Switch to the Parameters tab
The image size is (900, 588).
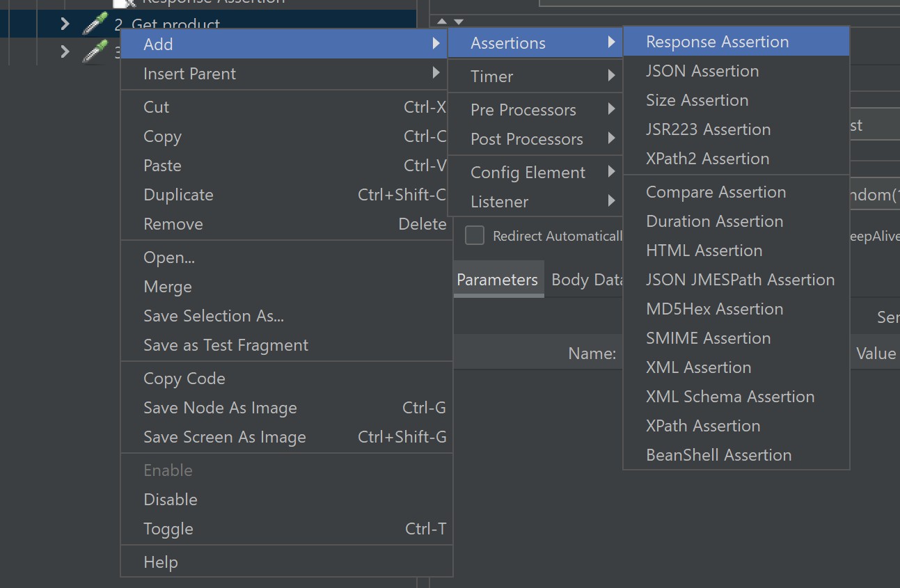point(497,280)
